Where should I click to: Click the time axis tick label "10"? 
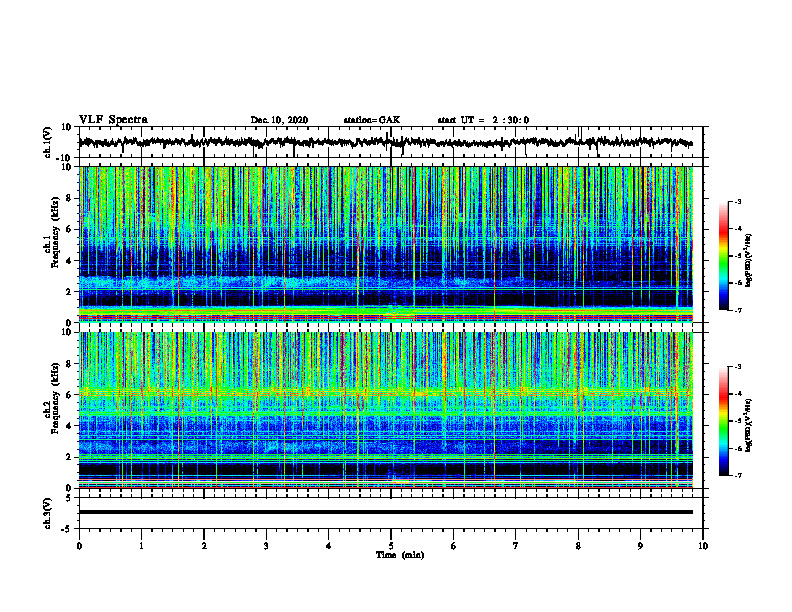tap(703, 546)
